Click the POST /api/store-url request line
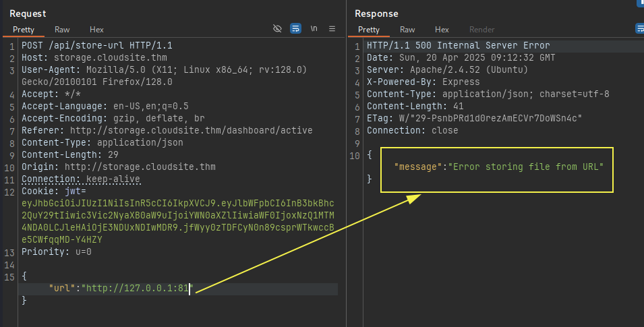Viewport: 644px width, 327px height. [97, 46]
